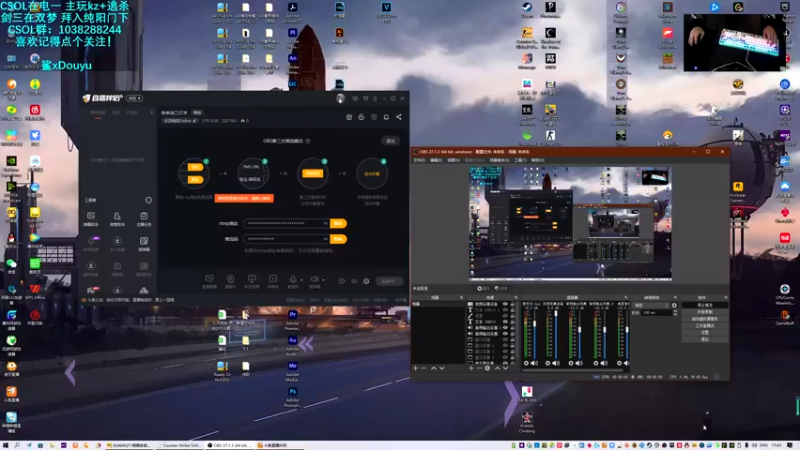
Task: Expand speaker options arrow in Douyu toolbar
Action: coord(323,280)
